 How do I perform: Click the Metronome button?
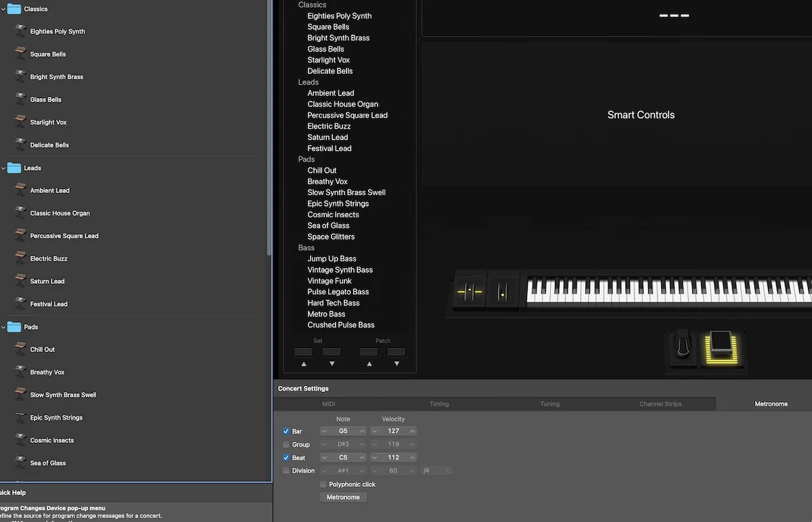tap(343, 497)
